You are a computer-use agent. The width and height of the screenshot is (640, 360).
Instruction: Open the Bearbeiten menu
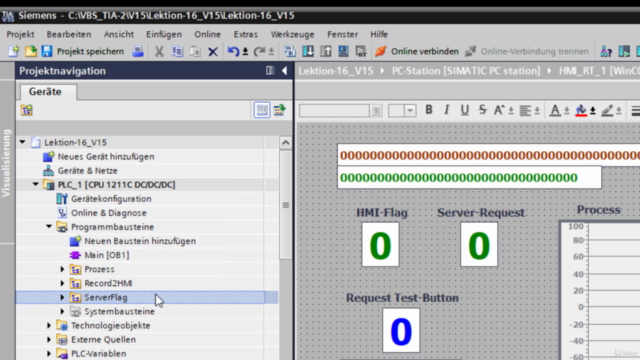pos(69,34)
